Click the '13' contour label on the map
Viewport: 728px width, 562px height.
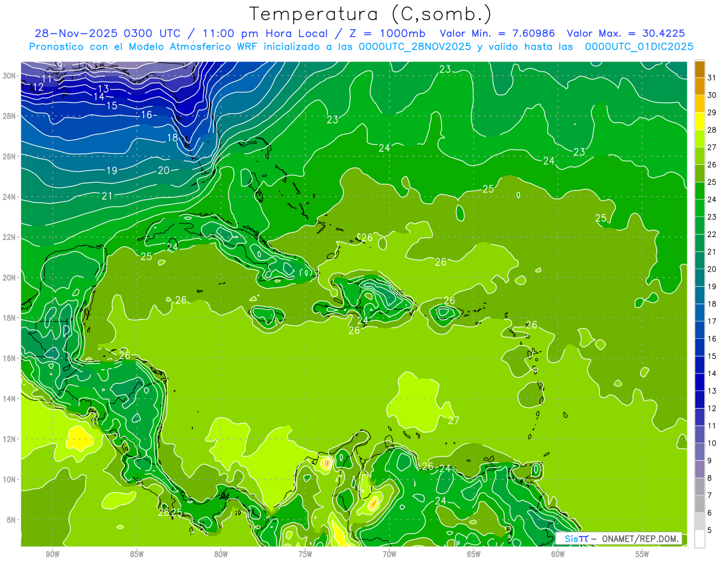103,89
